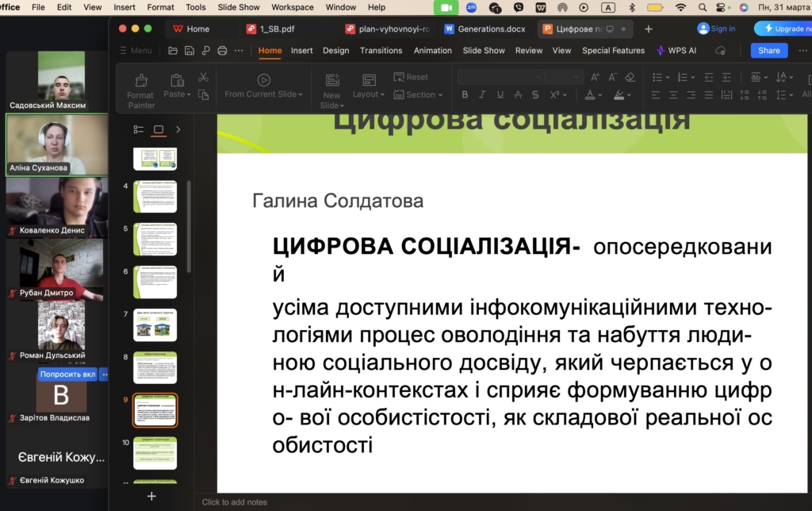Click the blue Share button
Viewport: 812px width, 511px height.
point(768,51)
